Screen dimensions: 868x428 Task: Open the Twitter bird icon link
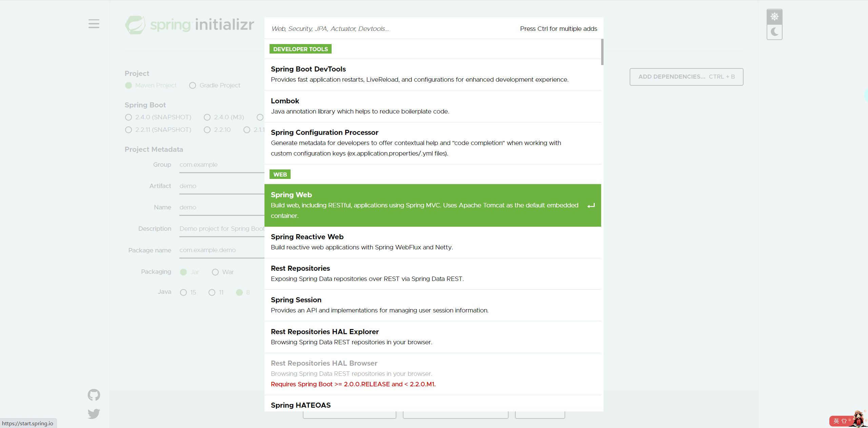(x=94, y=413)
